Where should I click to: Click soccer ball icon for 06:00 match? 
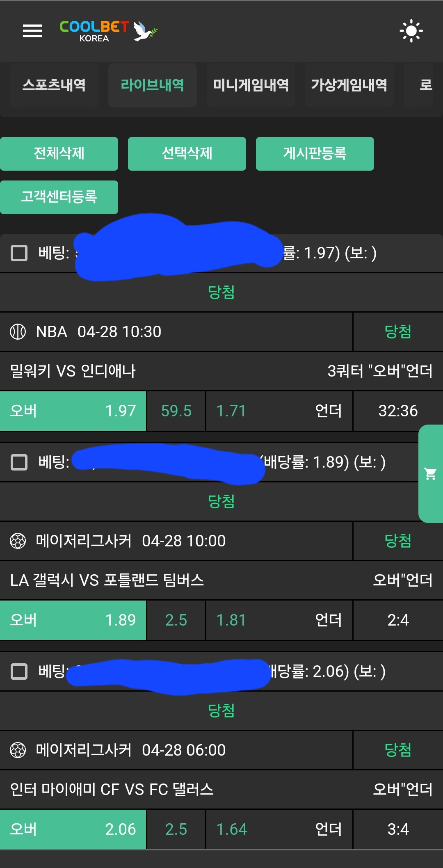(18, 750)
